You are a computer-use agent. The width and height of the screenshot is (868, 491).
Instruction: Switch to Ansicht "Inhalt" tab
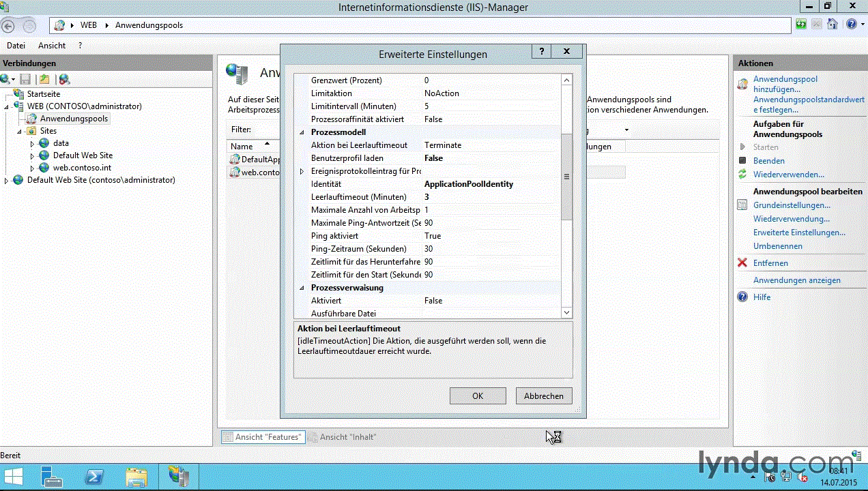342,437
